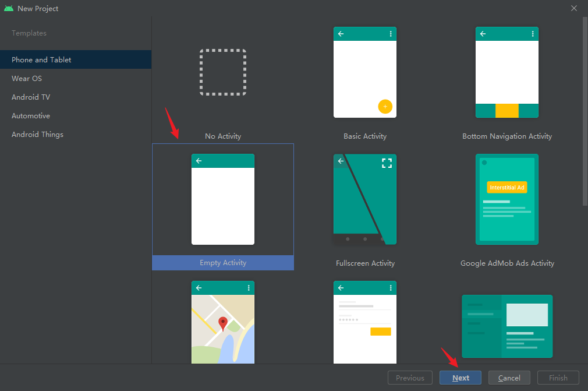Choose the login form activity template preview

click(365, 322)
